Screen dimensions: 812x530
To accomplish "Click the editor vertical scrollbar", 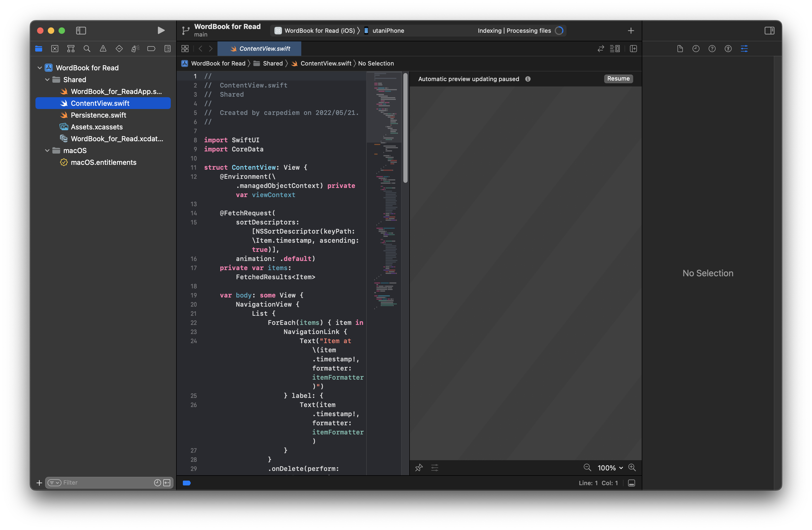I will [405, 128].
